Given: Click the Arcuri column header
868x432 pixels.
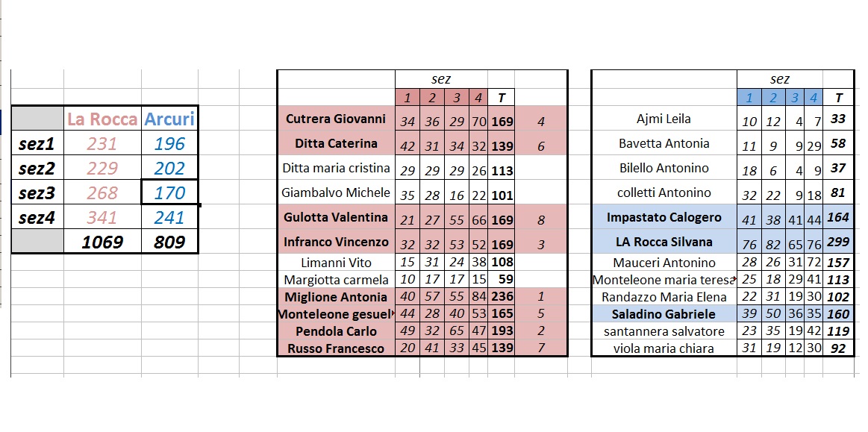Looking at the screenshot, I should (169, 119).
